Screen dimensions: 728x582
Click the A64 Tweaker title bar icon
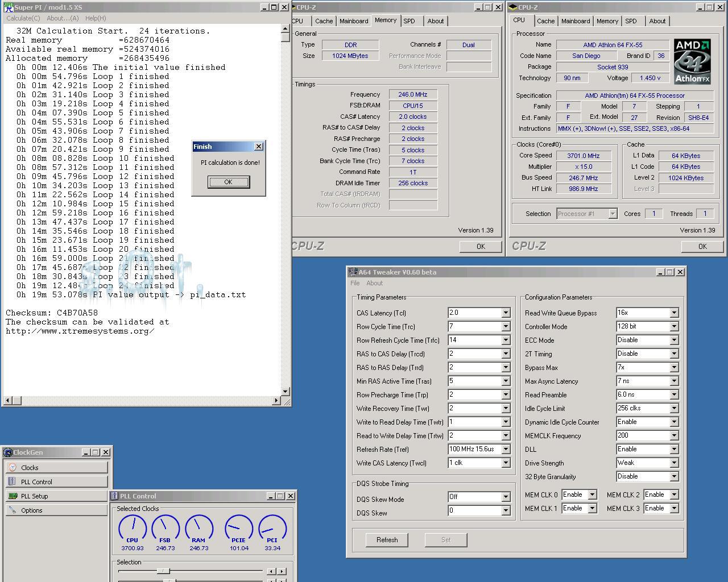click(x=353, y=272)
